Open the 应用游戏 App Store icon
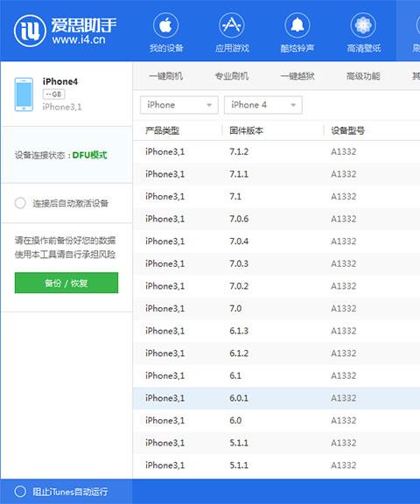 tap(231, 25)
